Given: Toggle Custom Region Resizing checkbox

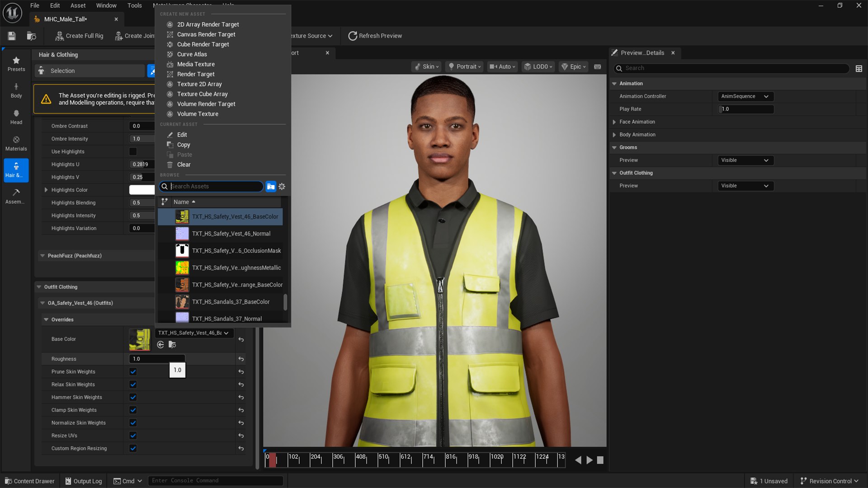Looking at the screenshot, I should [133, 449].
